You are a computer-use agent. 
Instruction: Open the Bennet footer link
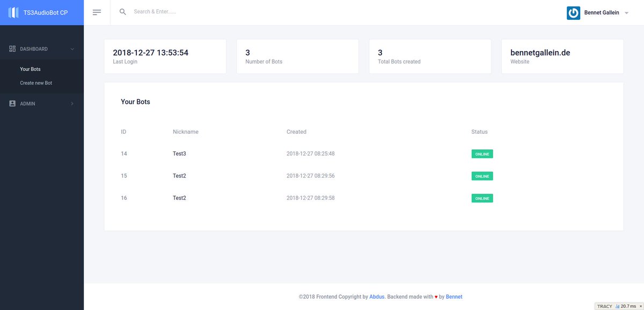[x=454, y=297]
